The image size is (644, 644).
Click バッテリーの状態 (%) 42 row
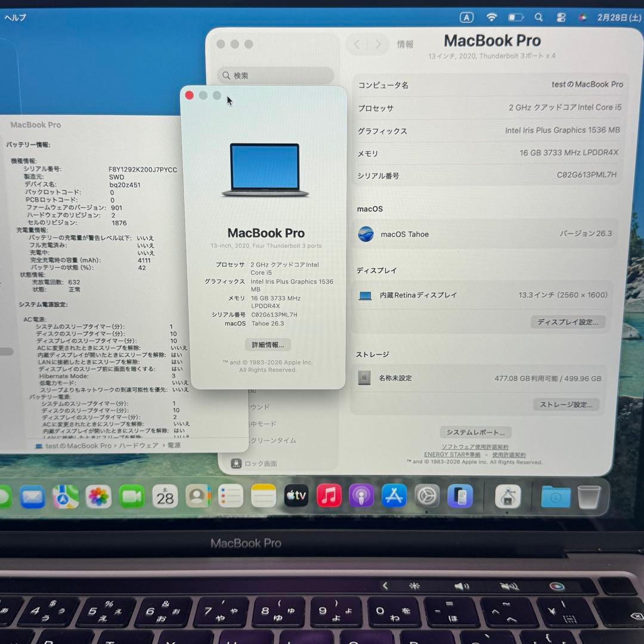[x=89, y=267]
